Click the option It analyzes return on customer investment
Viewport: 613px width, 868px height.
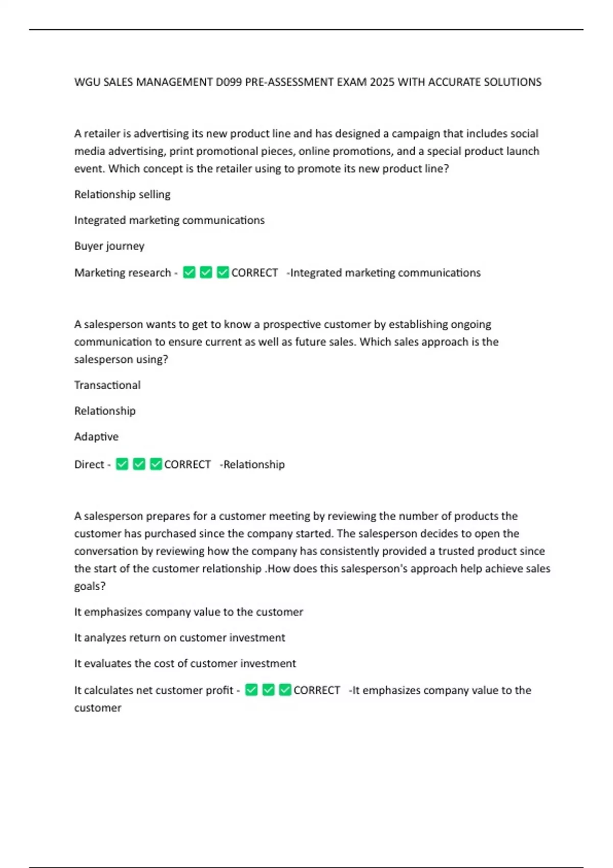[x=179, y=637]
